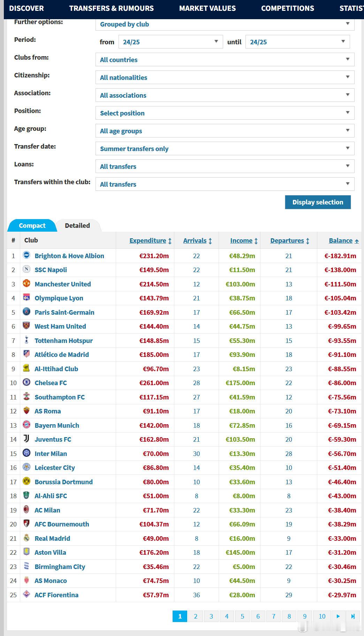Open the MARKET VALUES menu
Screen dimensions: 364x636
[207, 8]
